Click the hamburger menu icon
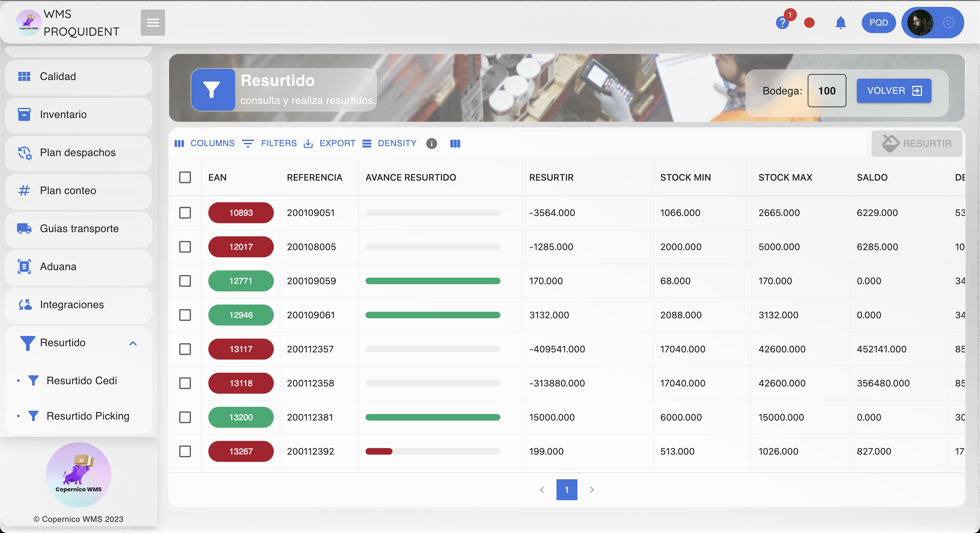Viewport: 980px width, 533px height. 153,23
